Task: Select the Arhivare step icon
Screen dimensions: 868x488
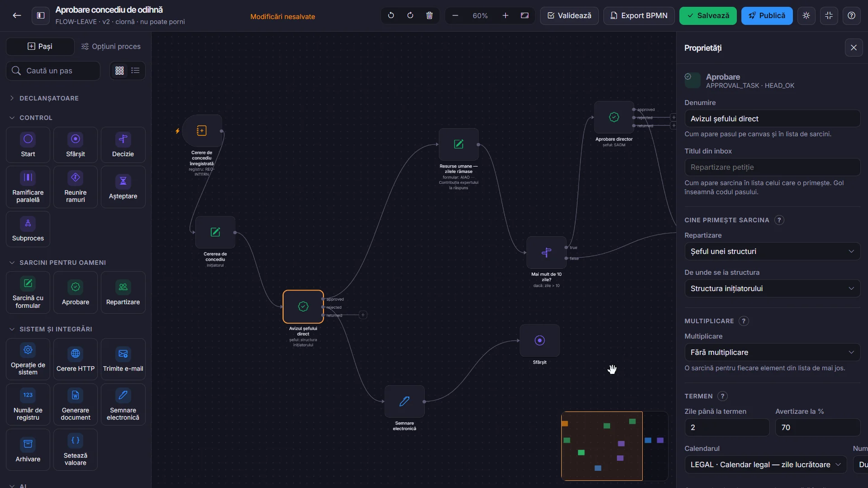Action: point(28,450)
